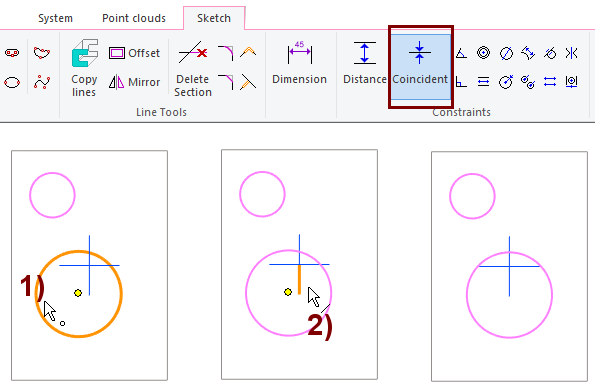Choose the symmetry constraint icon

(x=571, y=53)
